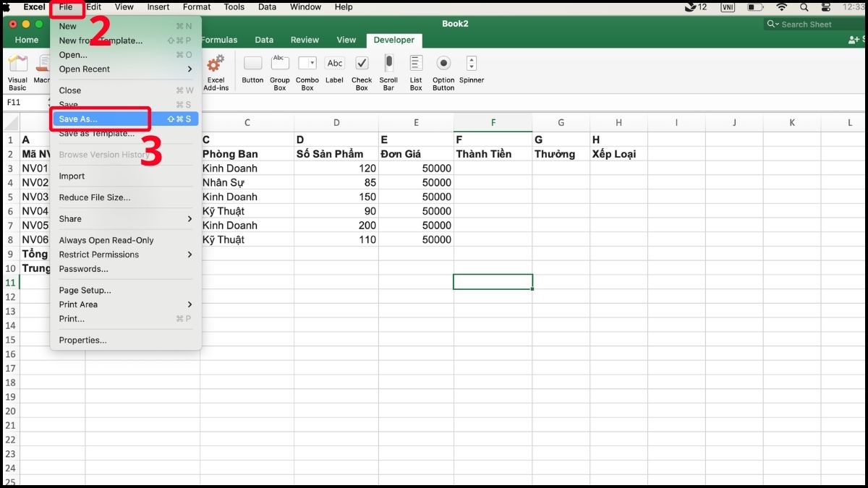
Task: Insert a Check Box control
Action: [x=362, y=63]
